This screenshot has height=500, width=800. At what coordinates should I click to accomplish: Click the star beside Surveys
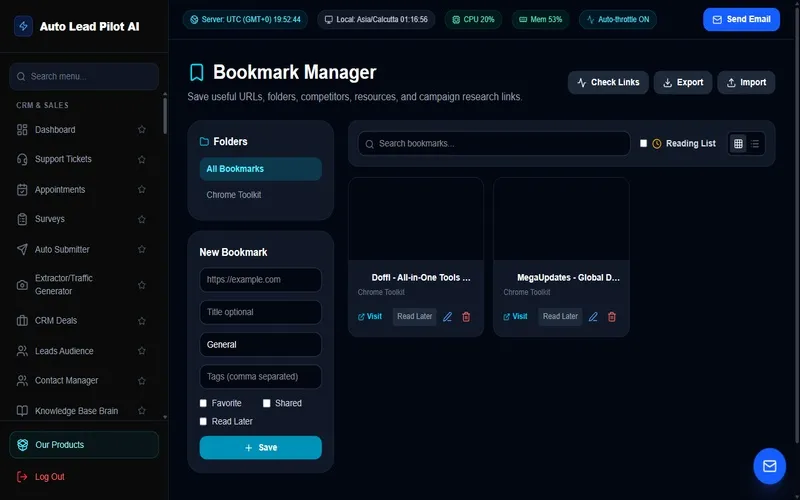point(142,219)
